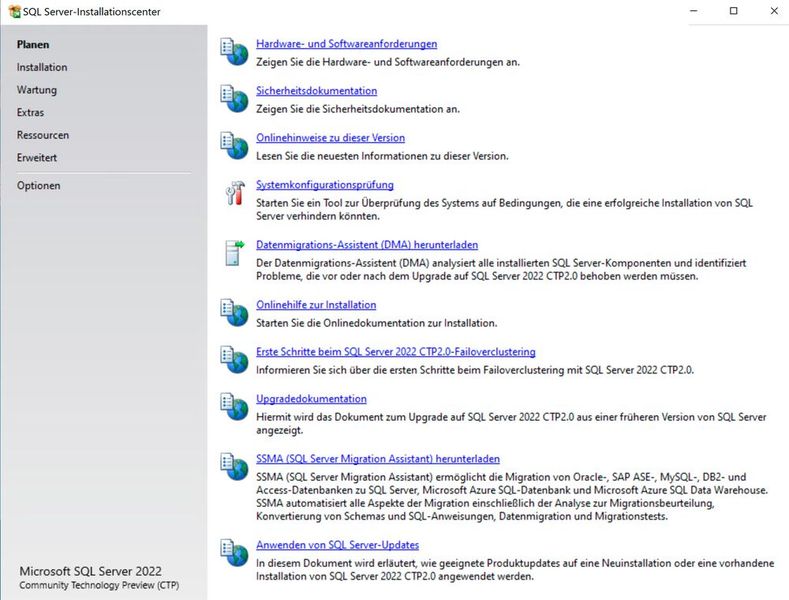Switch to the Installation category
Viewport: 789px width, 600px height.
[x=42, y=67]
